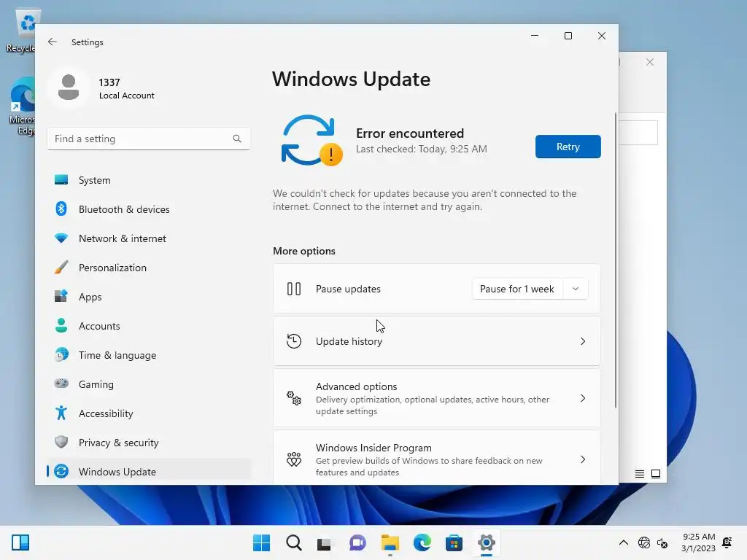The width and height of the screenshot is (747, 560).
Task: Open Microsoft Store from the taskbar
Action: click(454, 542)
